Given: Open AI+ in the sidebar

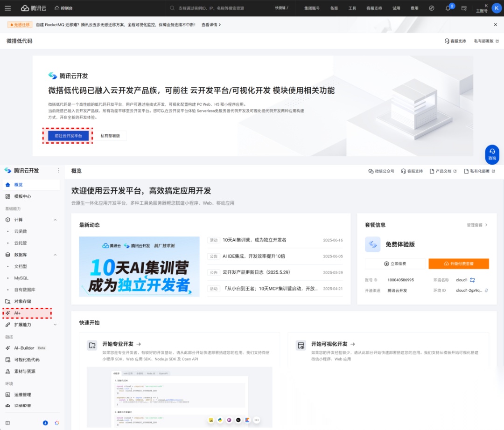Looking at the screenshot, I should (x=28, y=313).
